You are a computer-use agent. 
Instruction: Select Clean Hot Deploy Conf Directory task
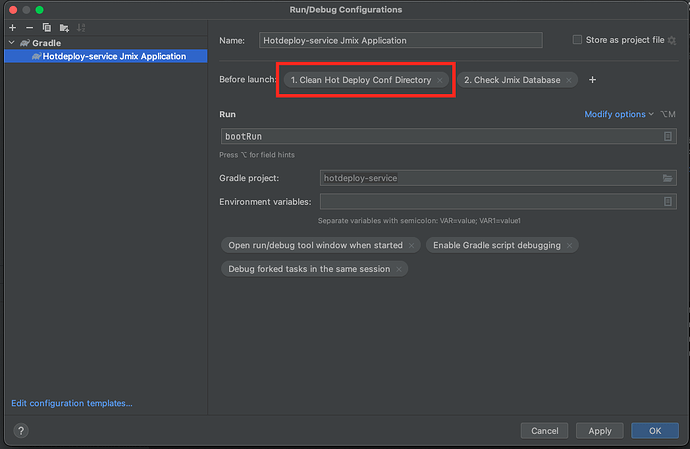click(x=361, y=80)
